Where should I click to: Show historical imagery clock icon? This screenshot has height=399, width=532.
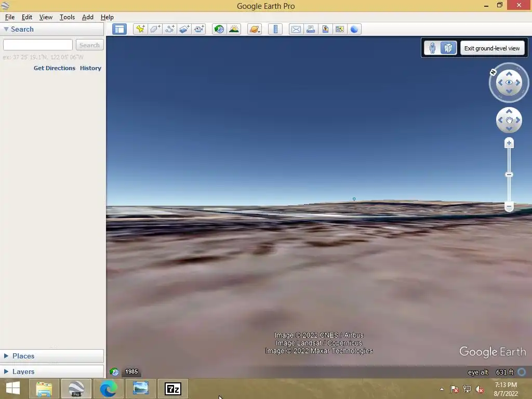pos(219,29)
